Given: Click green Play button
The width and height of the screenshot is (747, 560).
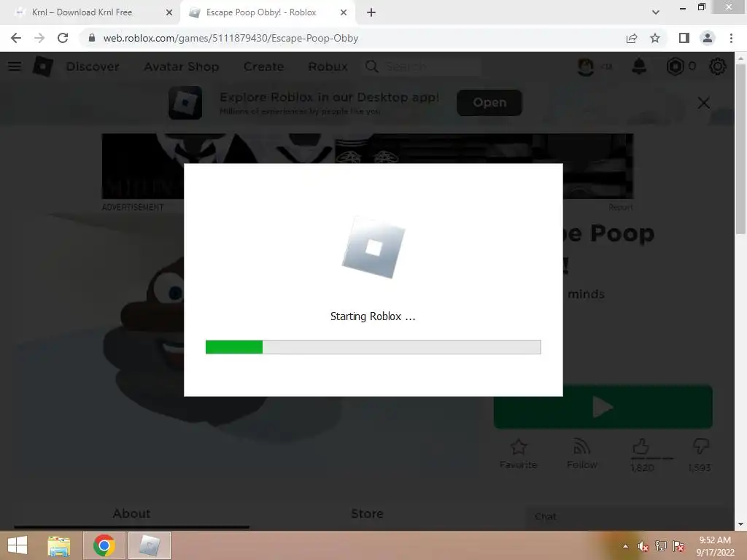Looking at the screenshot, I should [x=603, y=407].
